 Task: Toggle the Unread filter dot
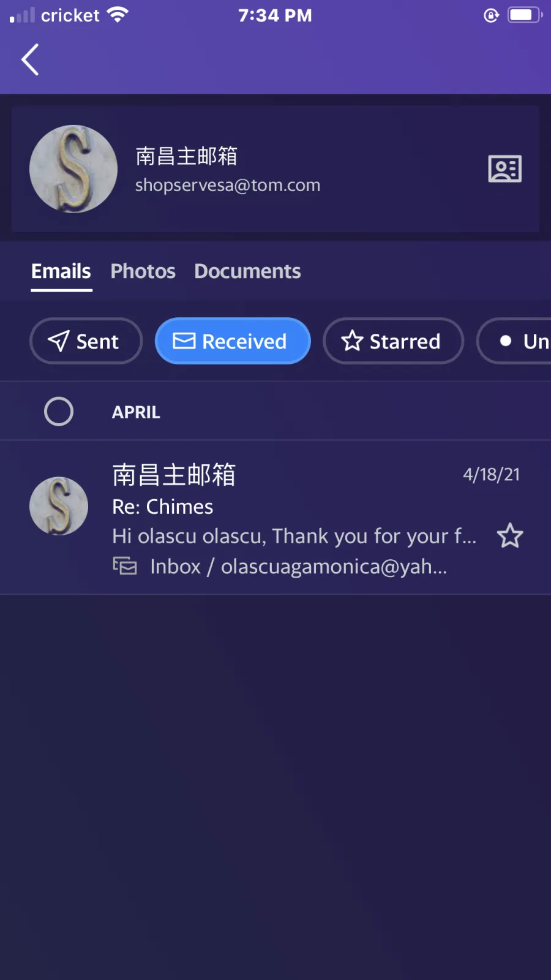click(505, 341)
